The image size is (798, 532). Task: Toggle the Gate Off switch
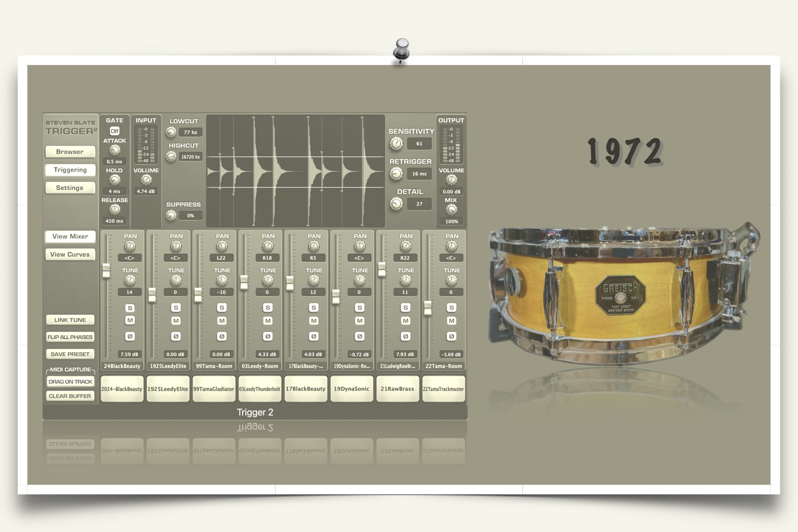pos(114,131)
